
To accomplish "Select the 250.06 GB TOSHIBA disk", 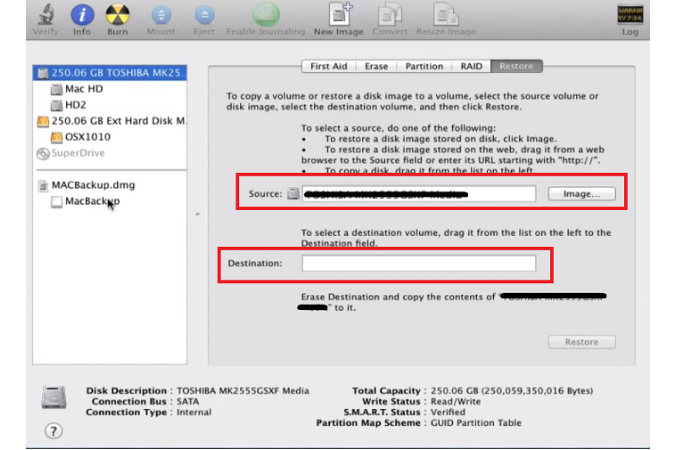I will pos(110,73).
